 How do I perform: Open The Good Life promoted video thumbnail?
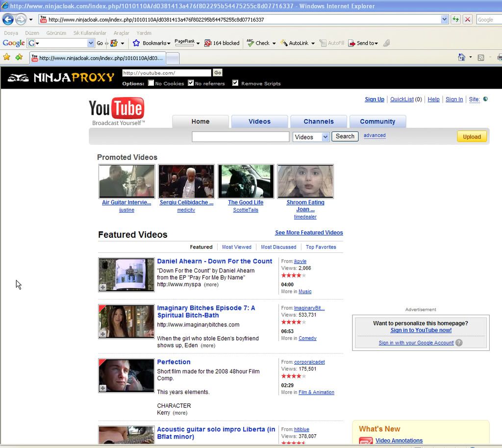coord(246,181)
